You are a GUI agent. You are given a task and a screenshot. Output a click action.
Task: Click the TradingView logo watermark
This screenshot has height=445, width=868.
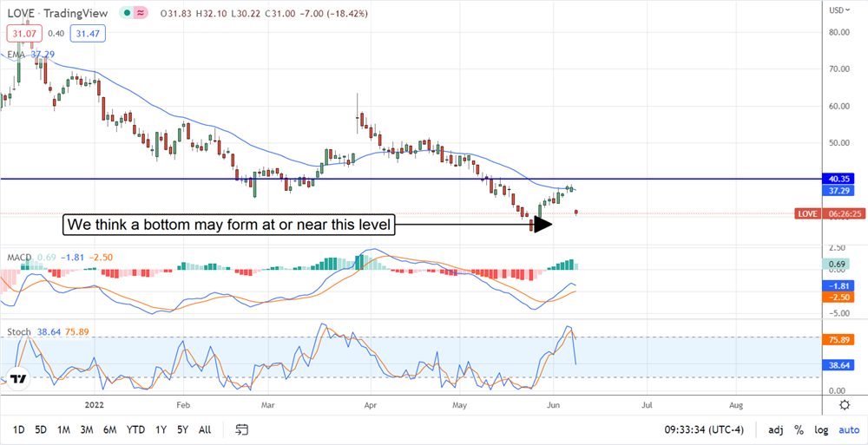[x=19, y=378]
